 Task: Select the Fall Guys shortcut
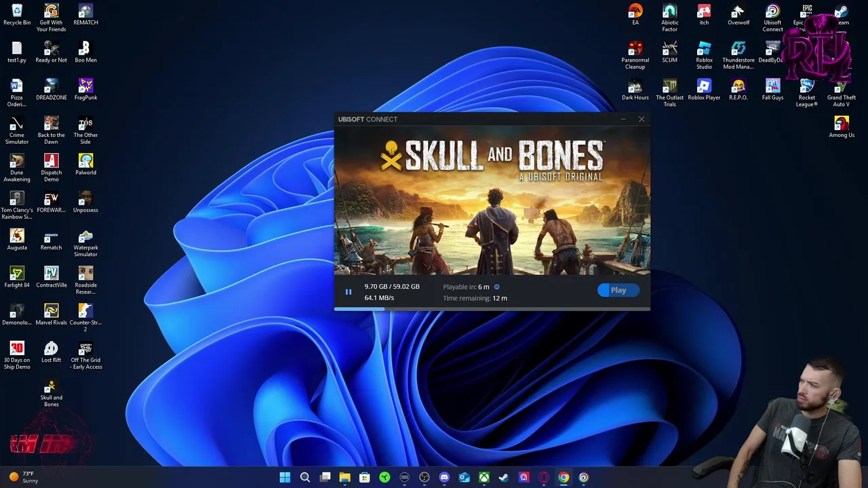coord(772,89)
